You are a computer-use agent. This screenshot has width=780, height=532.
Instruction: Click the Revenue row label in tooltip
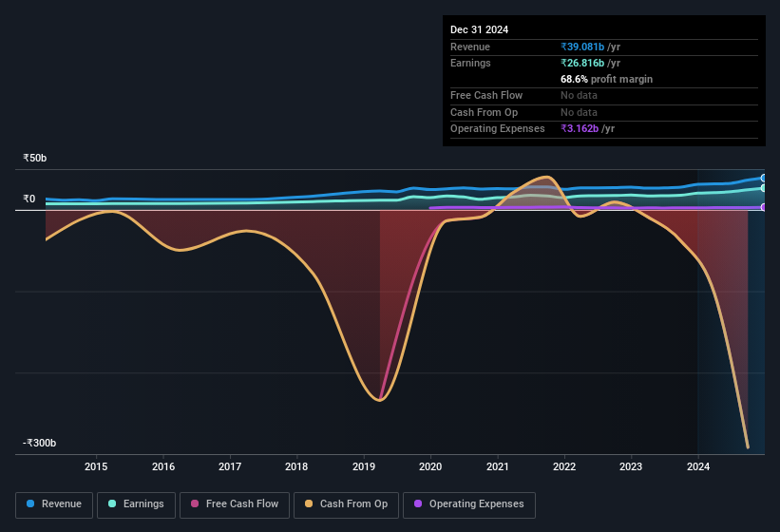(x=470, y=47)
